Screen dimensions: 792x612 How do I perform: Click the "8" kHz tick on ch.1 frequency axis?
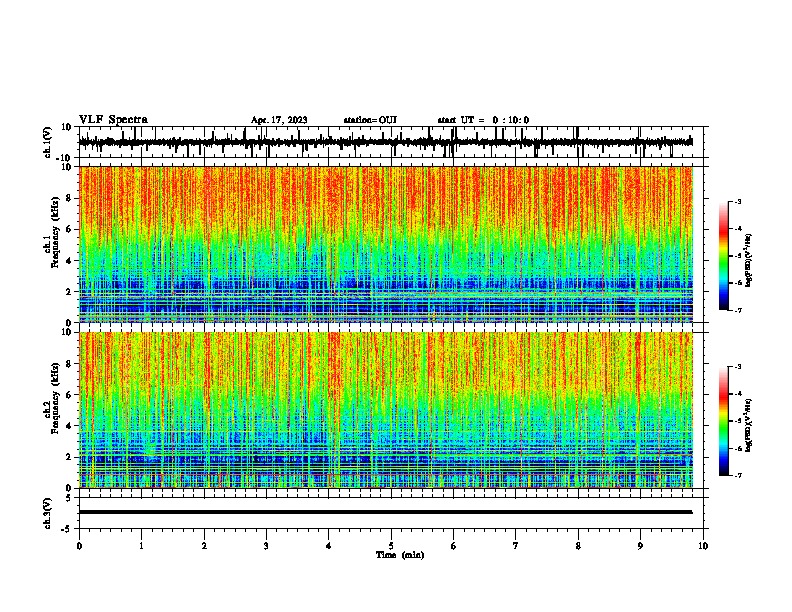pos(70,198)
